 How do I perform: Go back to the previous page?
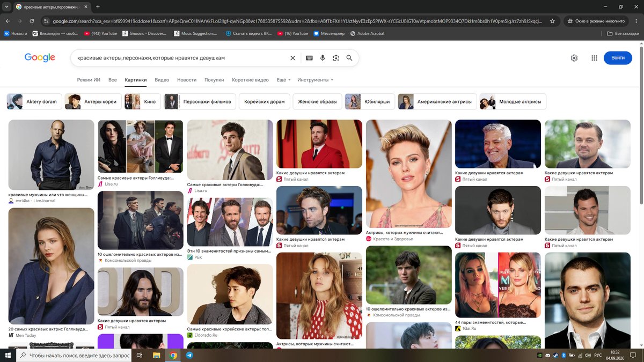click(x=8, y=21)
